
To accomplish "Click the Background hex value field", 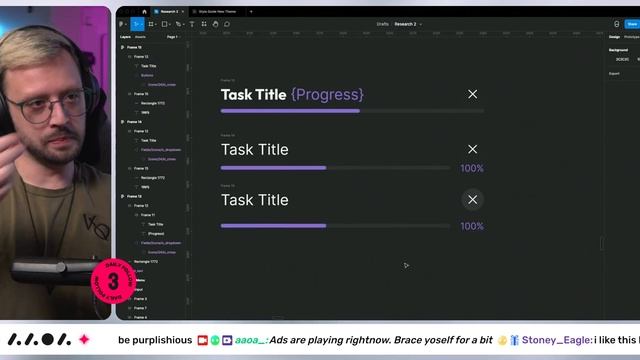I will point(622,60).
